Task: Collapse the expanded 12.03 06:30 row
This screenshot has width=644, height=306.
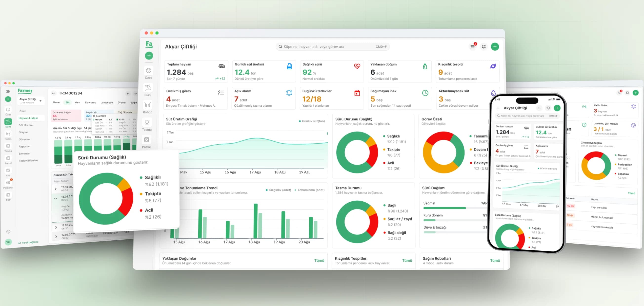Action: [56, 199]
